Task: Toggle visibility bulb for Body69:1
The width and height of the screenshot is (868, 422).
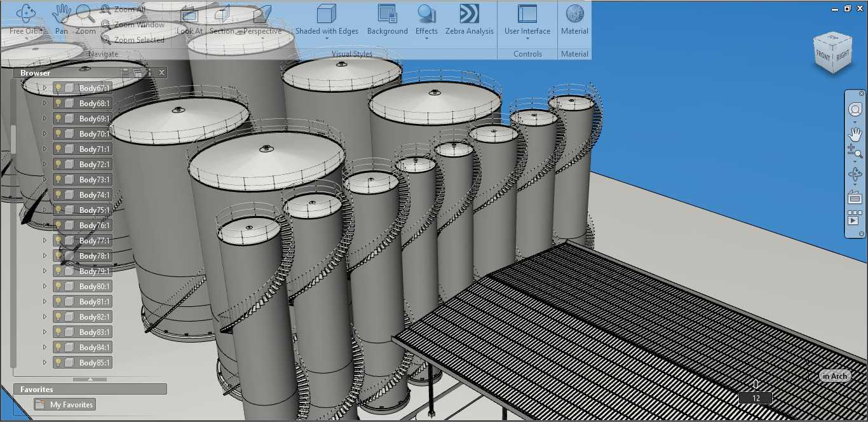Action: click(x=58, y=118)
